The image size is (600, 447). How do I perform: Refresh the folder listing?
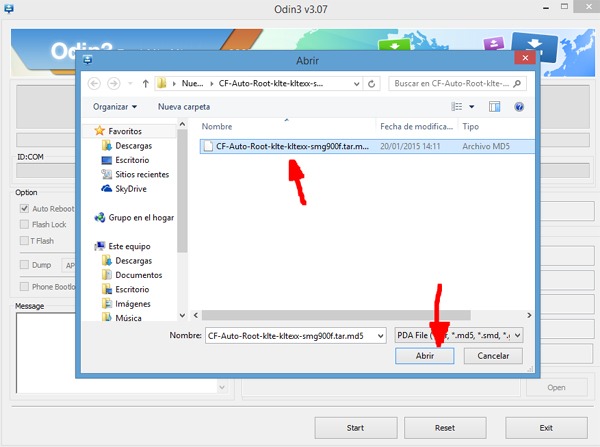click(x=371, y=84)
